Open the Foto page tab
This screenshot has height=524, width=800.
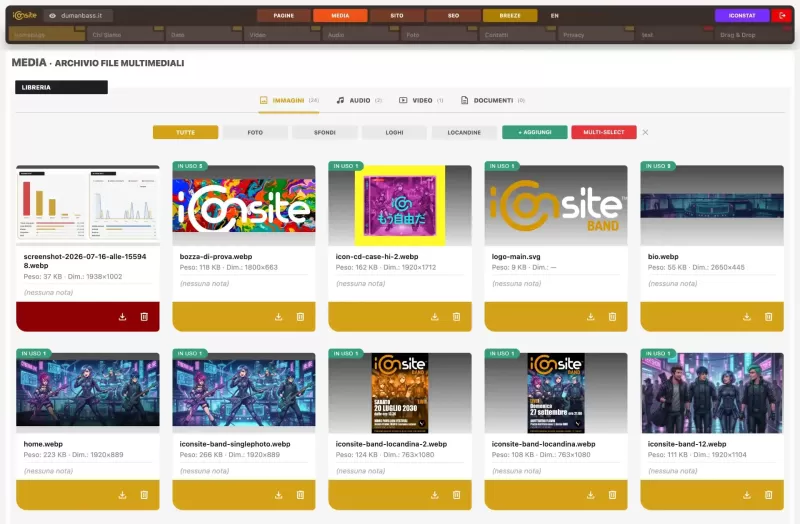click(x=439, y=34)
